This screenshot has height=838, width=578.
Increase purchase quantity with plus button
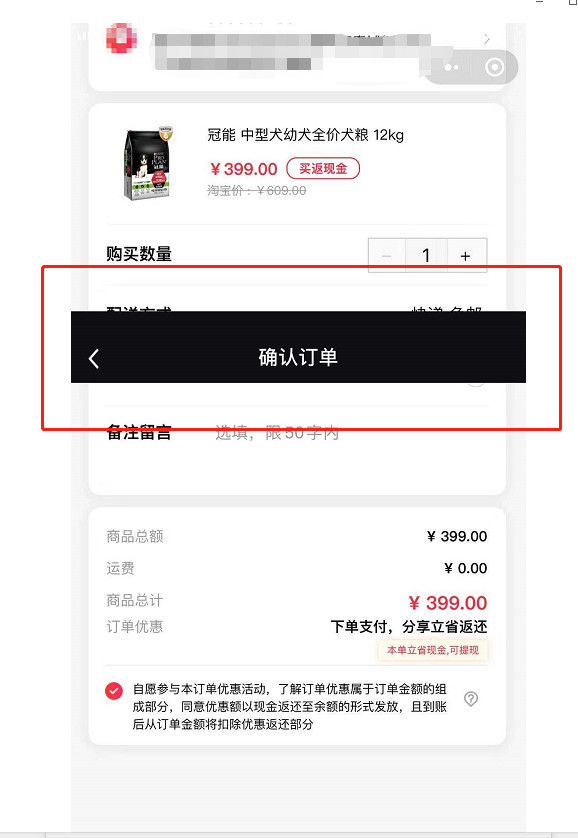click(466, 255)
